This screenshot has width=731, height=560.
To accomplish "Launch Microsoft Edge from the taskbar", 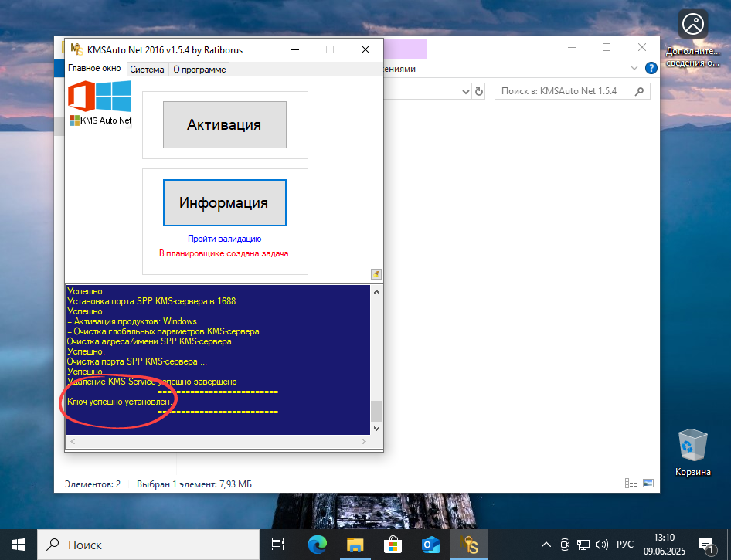I will tap(317, 545).
